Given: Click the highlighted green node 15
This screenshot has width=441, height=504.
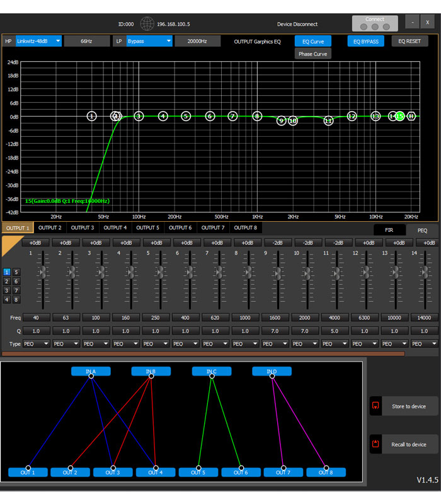Looking at the screenshot, I should tap(399, 117).
